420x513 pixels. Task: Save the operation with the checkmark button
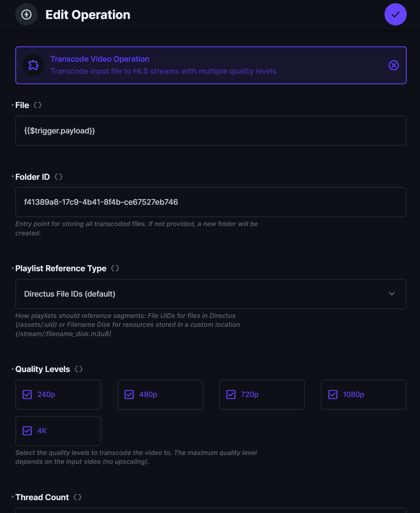(x=395, y=15)
